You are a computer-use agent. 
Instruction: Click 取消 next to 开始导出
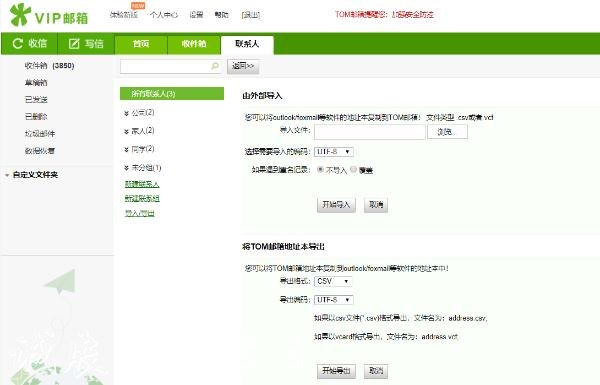click(x=376, y=371)
